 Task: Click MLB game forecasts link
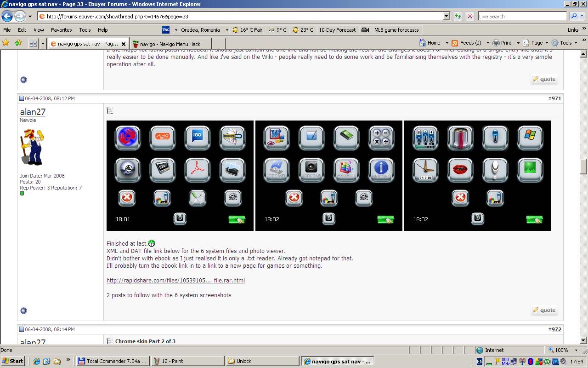click(396, 30)
